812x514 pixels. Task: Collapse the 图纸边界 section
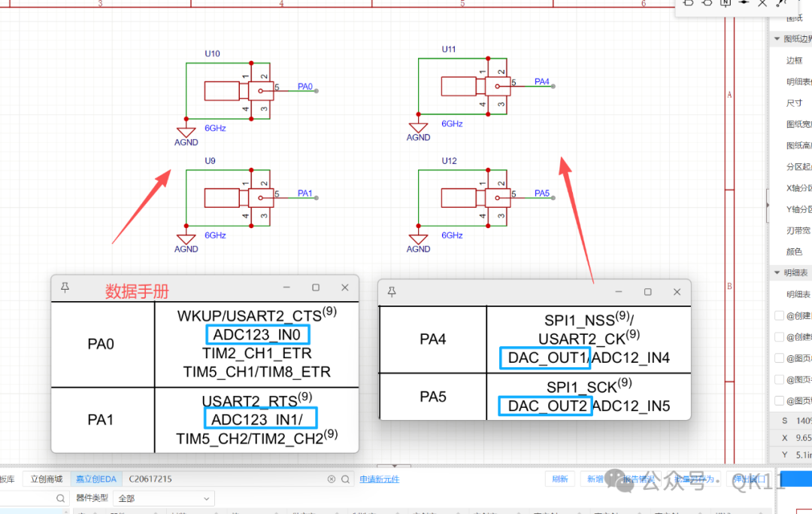pos(777,39)
